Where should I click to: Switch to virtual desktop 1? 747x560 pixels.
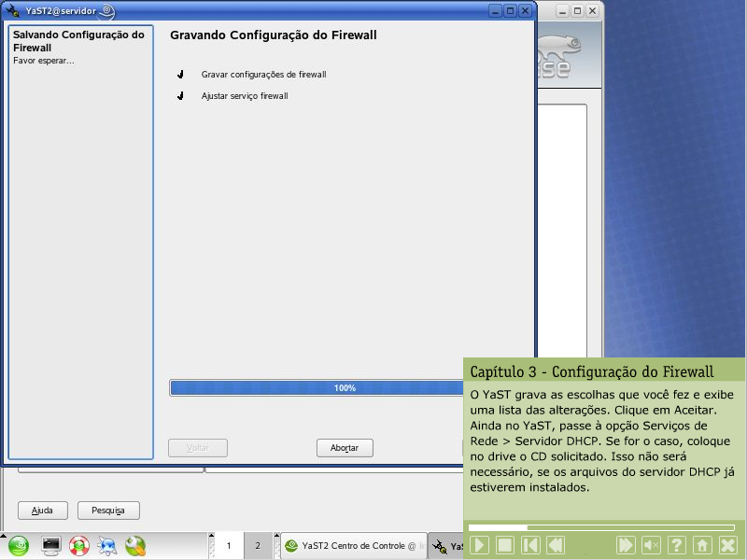tap(228, 546)
